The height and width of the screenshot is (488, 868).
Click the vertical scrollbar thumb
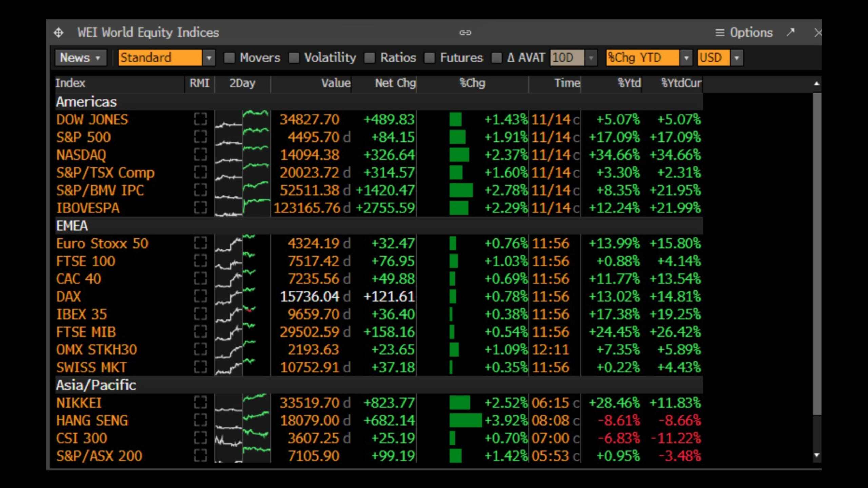[x=817, y=254]
